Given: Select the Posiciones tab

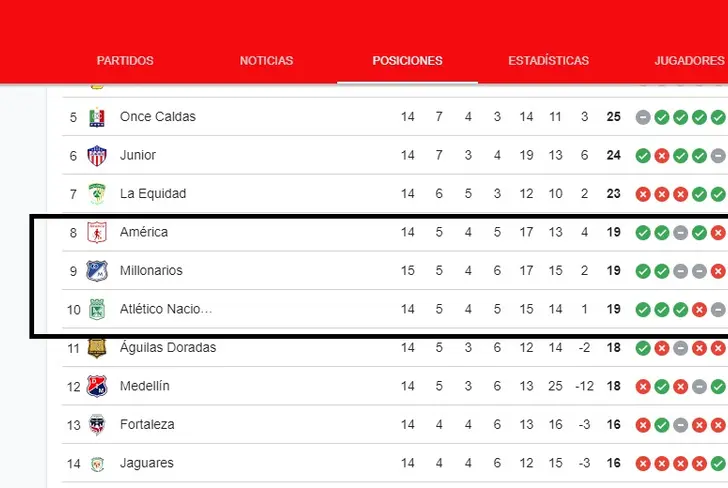Looking at the screenshot, I should click(407, 61).
